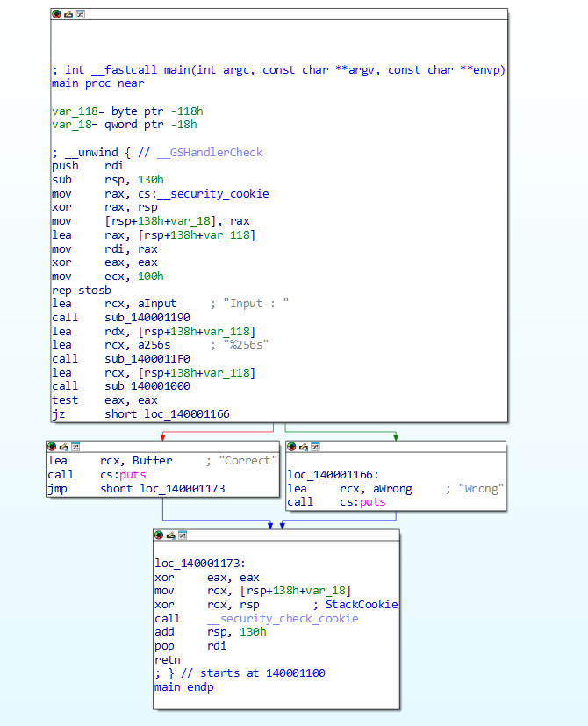Click the group nodes icon on loc_140001173 block

(183, 536)
